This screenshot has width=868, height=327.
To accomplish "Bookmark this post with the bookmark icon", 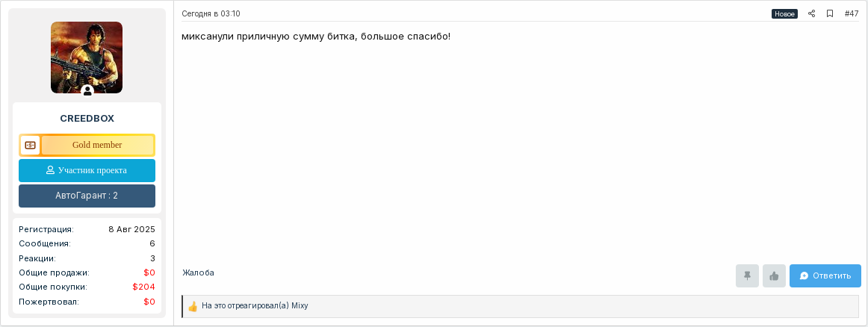I will (x=830, y=14).
